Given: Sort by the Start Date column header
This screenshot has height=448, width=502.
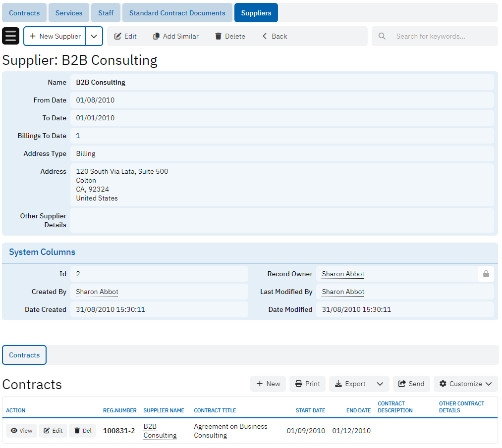Looking at the screenshot, I should [310, 410].
